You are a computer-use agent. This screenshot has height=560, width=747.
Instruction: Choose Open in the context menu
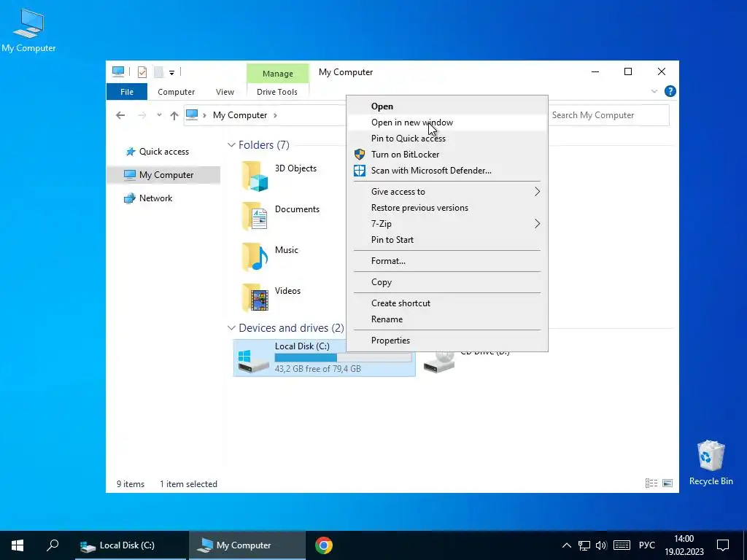[x=447, y=106]
